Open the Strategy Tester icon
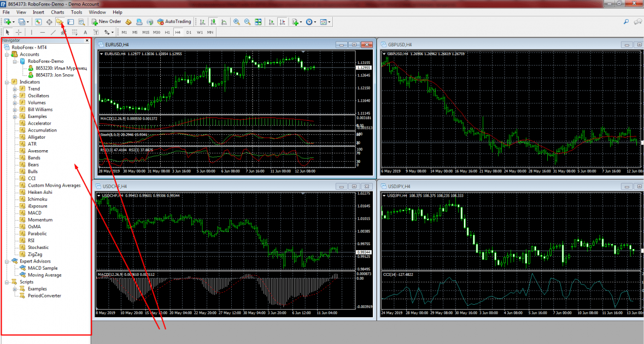 click(x=81, y=22)
